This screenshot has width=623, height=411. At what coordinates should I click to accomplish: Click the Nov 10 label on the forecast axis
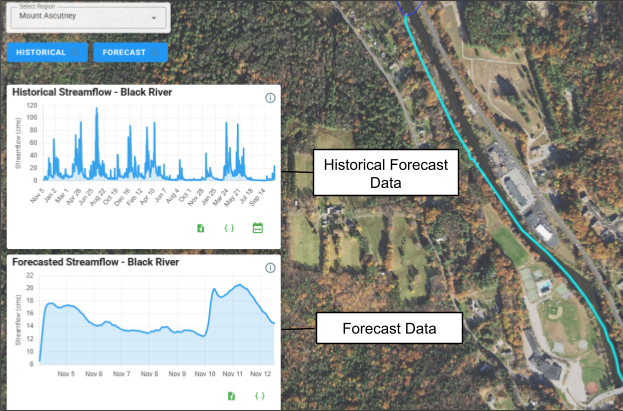[x=205, y=374]
